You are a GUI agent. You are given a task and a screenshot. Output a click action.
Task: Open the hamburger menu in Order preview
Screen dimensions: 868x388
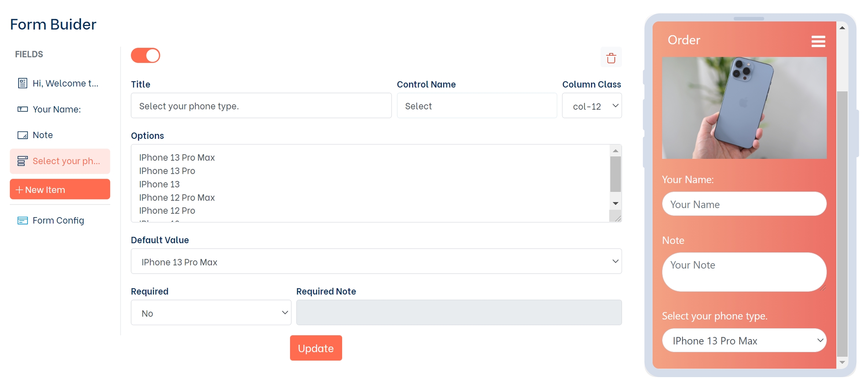click(818, 41)
